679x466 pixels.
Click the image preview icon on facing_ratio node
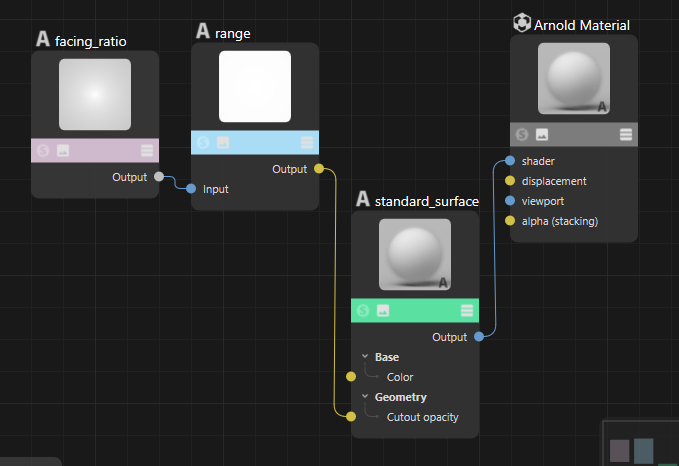[x=63, y=151]
